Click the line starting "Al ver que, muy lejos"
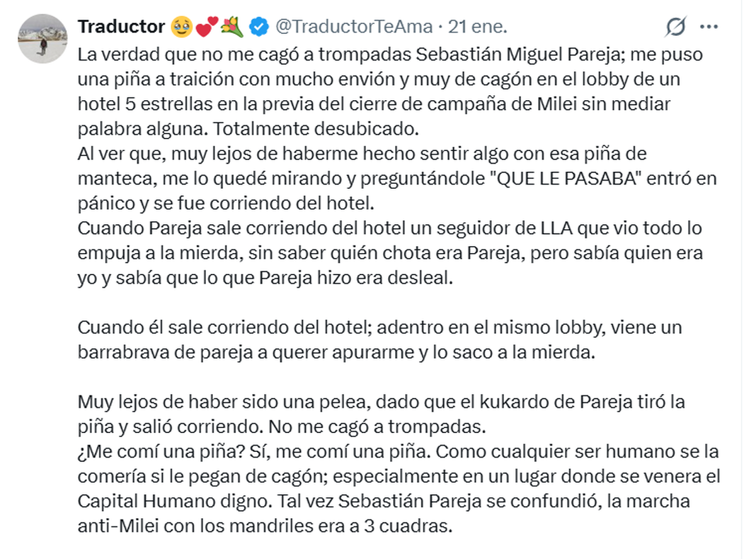This screenshot has width=756, height=559. pos(362,154)
